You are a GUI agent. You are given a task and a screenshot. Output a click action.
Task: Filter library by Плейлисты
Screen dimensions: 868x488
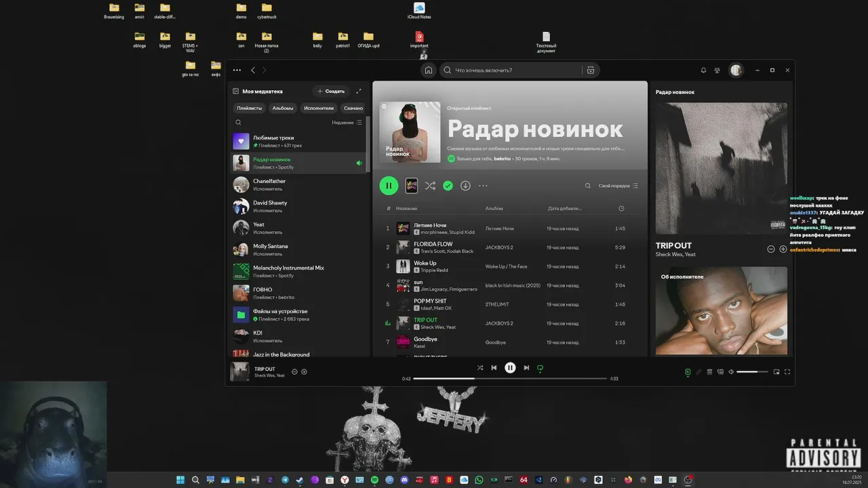coord(250,108)
